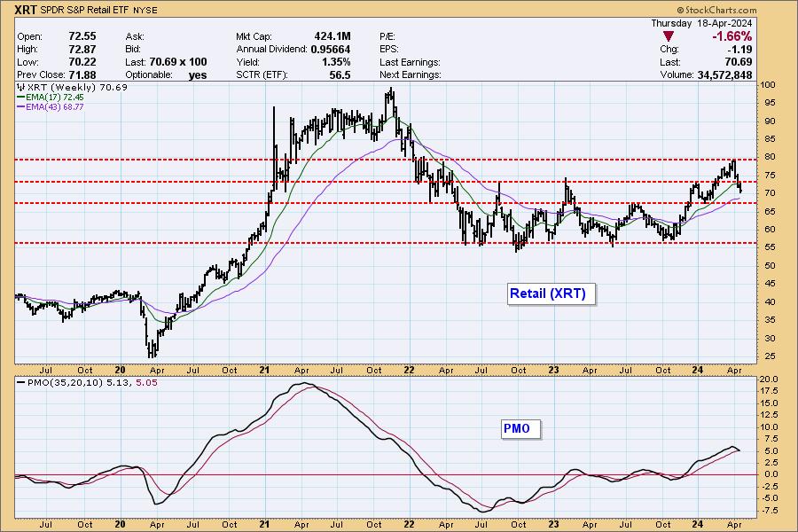Click the PMO(35,20,10) 5.13 legend text
The height and width of the screenshot is (532, 798).
click(79, 382)
